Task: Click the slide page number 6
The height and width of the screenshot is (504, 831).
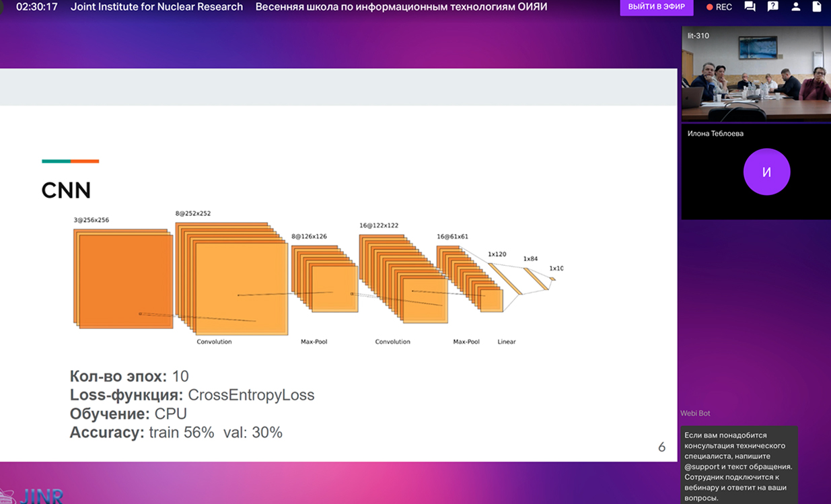Action: (x=661, y=447)
